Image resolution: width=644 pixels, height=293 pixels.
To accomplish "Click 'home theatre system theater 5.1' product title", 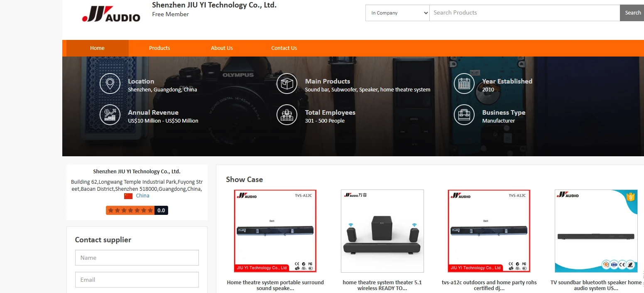I will click(382, 285).
